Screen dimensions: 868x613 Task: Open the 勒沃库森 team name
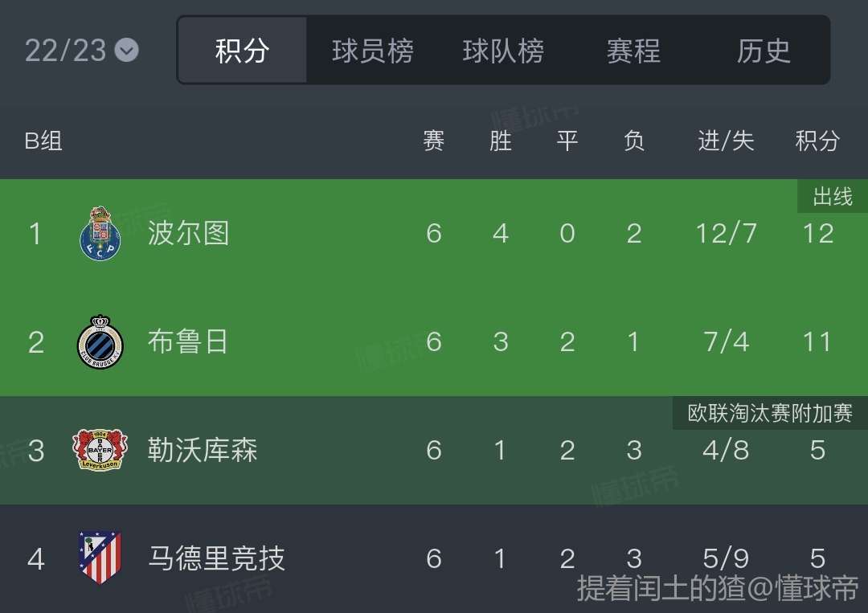tap(203, 450)
